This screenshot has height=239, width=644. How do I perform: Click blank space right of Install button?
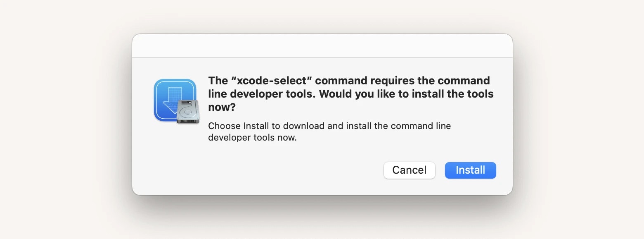pos(504,170)
